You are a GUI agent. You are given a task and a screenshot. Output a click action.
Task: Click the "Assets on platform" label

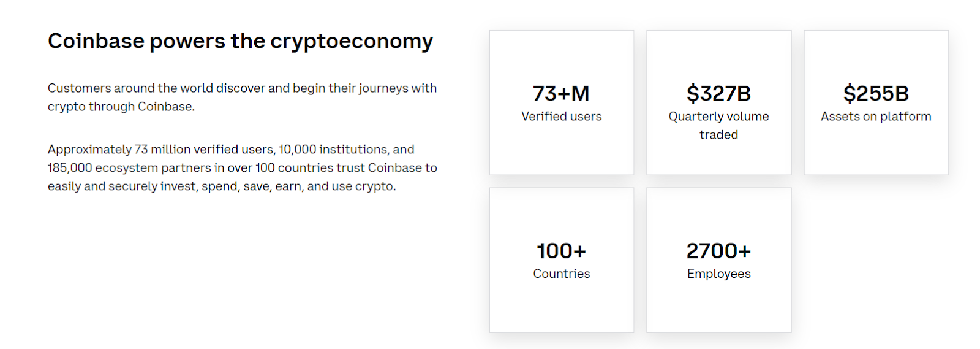[876, 117]
